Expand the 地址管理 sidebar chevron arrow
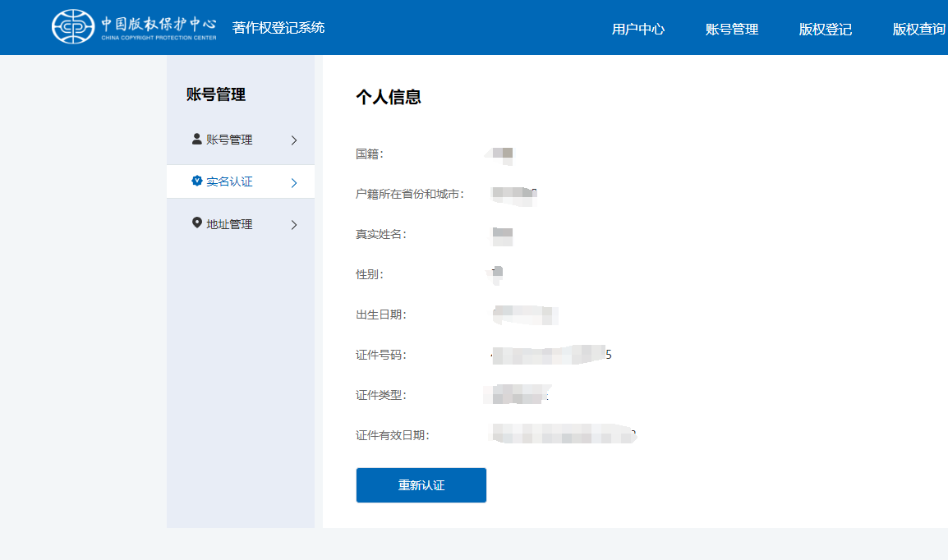 (294, 225)
